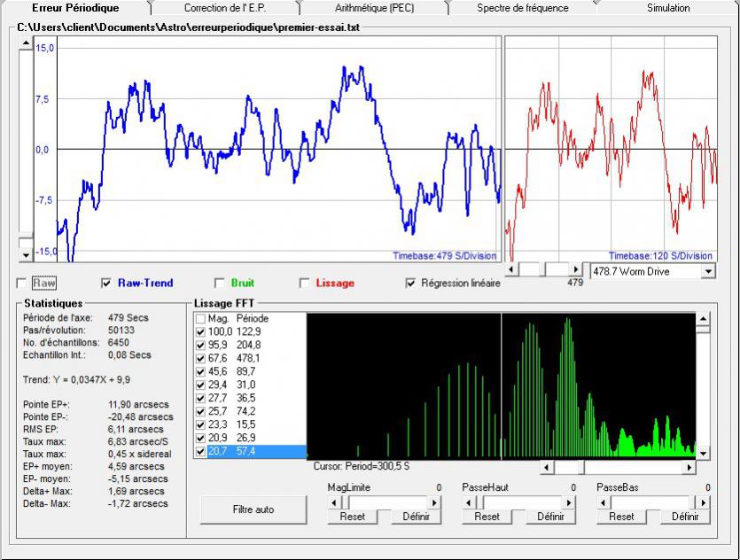
Task: Click Définir under PasseBas
Action: click(x=684, y=517)
